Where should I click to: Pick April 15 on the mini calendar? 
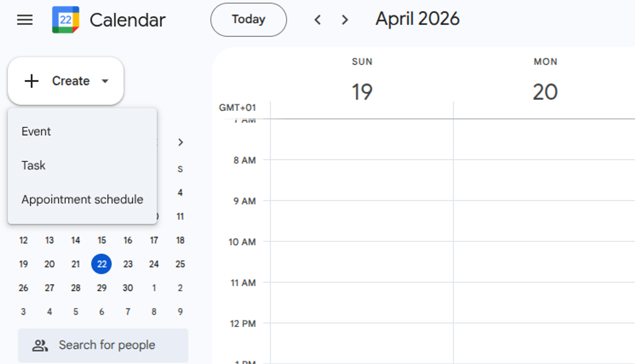point(101,240)
